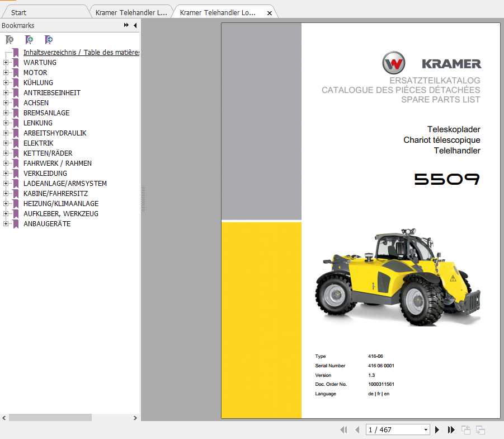Image resolution: width=504 pixels, height=439 pixels.
Task: Select the LADEANLAGE/ARMSYSTEM bookmark
Action: click(x=65, y=184)
